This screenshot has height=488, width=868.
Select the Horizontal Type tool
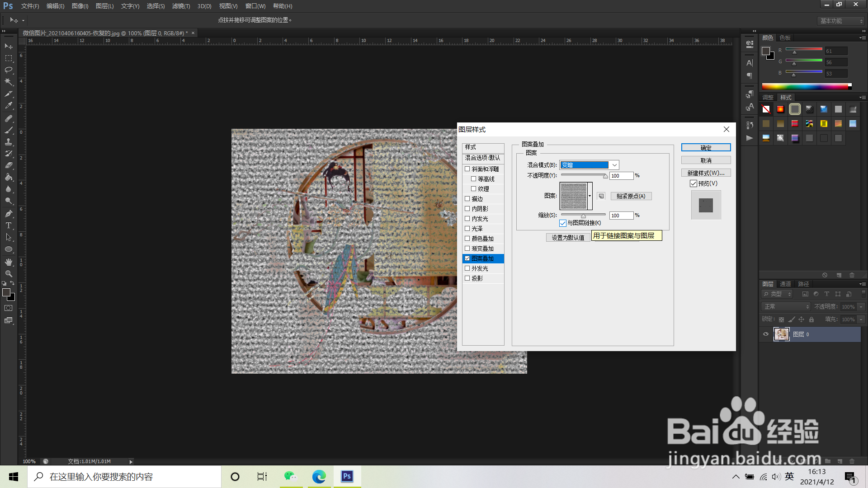(x=9, y=225)
